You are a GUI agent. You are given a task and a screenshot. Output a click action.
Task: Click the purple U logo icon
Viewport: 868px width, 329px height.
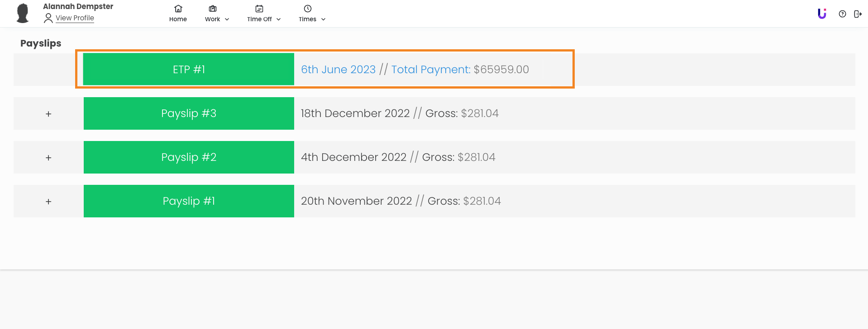click(822, 14)
